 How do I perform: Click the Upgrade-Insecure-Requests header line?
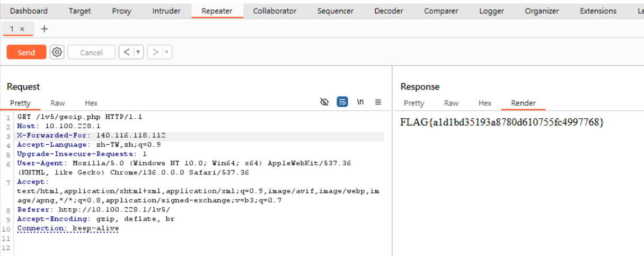pos(82,154)
